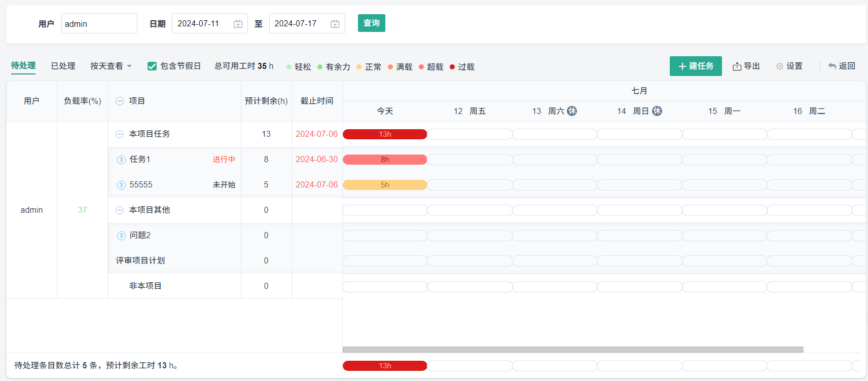The height and width of the screenshot is (381, 868).
Task: Click the 查询 button
Action: (372, 23)
